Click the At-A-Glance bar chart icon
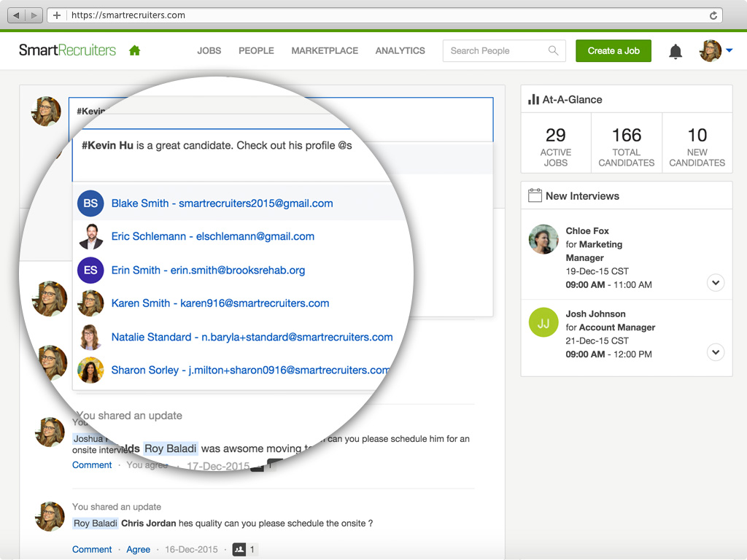Viewport: 747px width, 560px height. pos(533,99)
